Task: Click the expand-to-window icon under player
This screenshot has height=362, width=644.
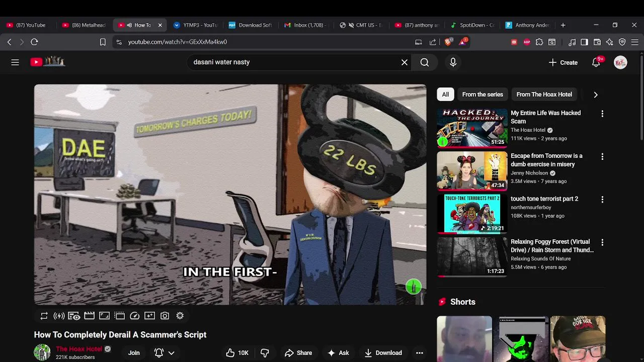Action: (104, 316)
